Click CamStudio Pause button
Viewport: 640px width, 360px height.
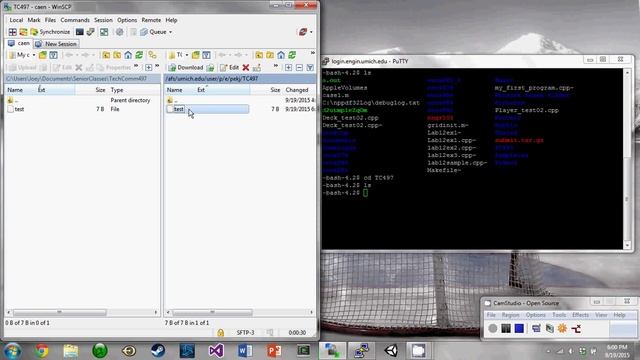506,328
